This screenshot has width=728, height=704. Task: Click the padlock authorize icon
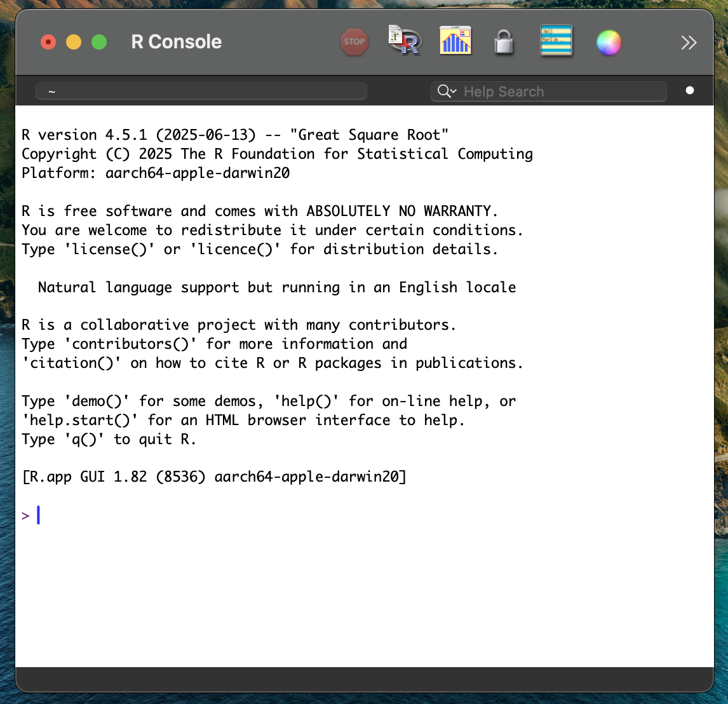[504, 43]
